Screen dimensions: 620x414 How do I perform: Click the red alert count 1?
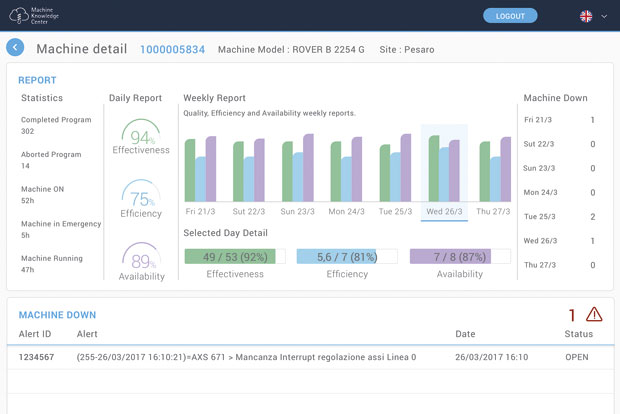click(572, 315)
